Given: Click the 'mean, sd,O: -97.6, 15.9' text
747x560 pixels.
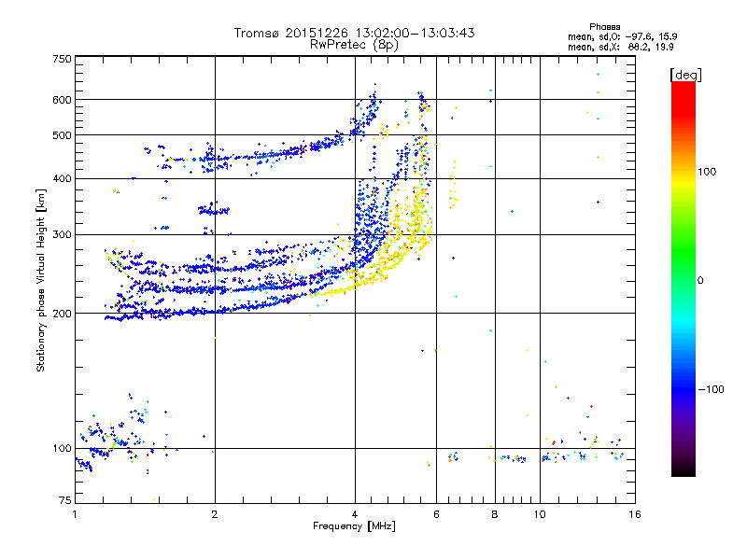Looking at the screenshot, I should click(x=623, y=36).
